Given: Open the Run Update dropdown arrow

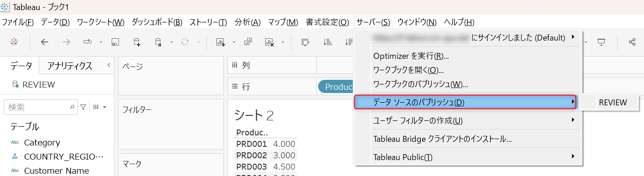Looking at the screenshot, I should point(198,42).
